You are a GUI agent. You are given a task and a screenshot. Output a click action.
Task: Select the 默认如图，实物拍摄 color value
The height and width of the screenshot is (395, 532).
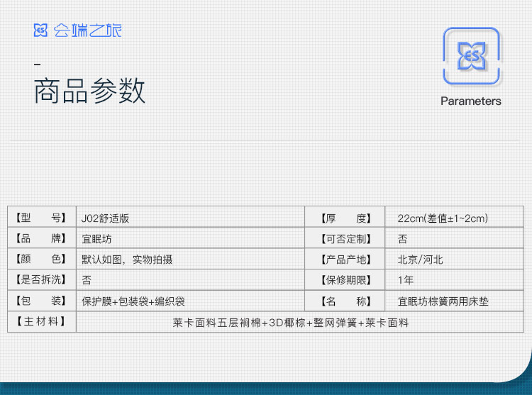point(127,260)
